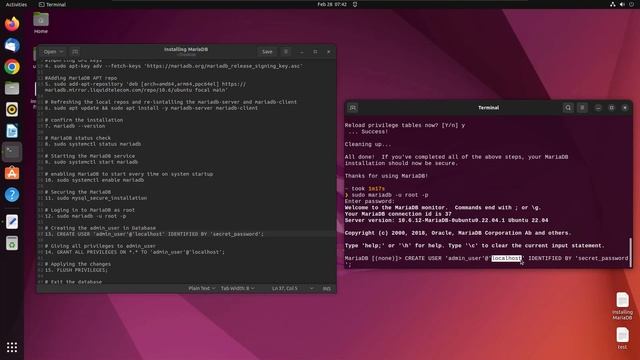The image size is (640, 360).
Task: Open the Help icon in the dock
Action: [x=12, y=195]
